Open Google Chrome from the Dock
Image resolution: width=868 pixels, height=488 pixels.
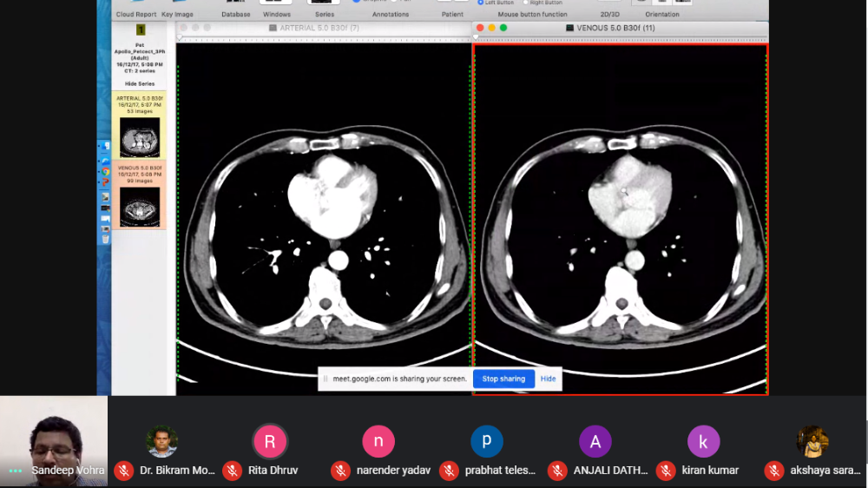[105, 172]
